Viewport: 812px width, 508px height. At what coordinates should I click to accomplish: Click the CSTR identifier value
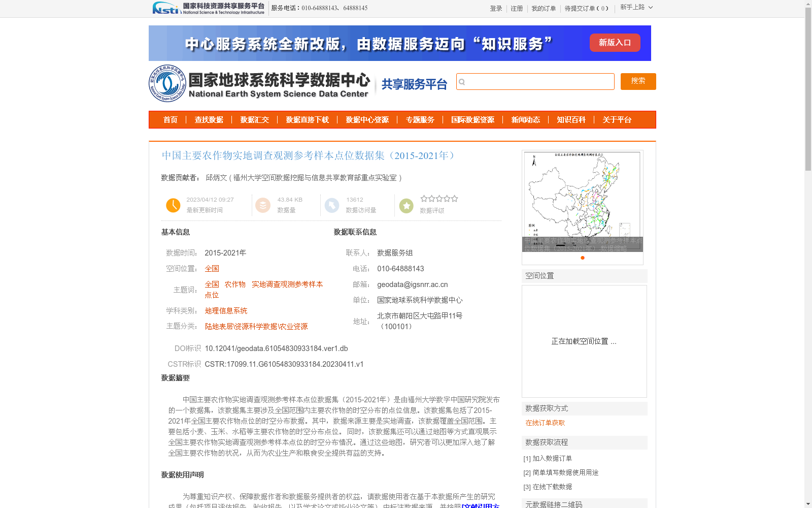[x=284, y=364]
